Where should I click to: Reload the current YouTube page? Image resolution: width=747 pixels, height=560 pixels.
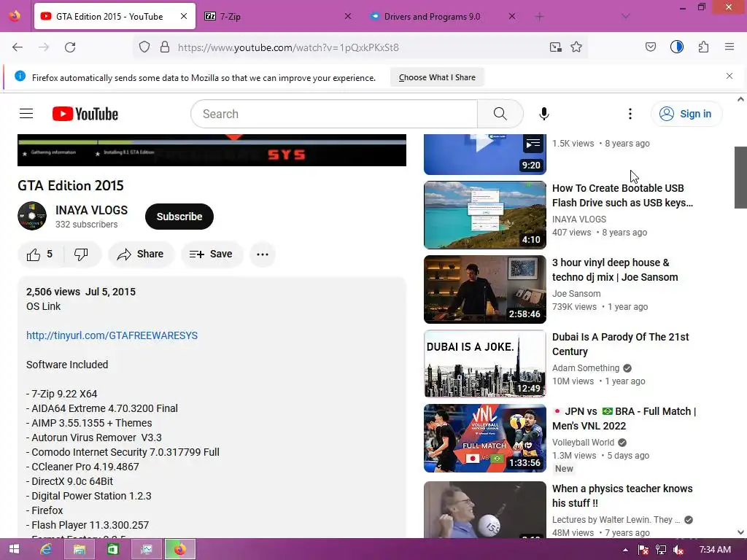coord(70,47)
